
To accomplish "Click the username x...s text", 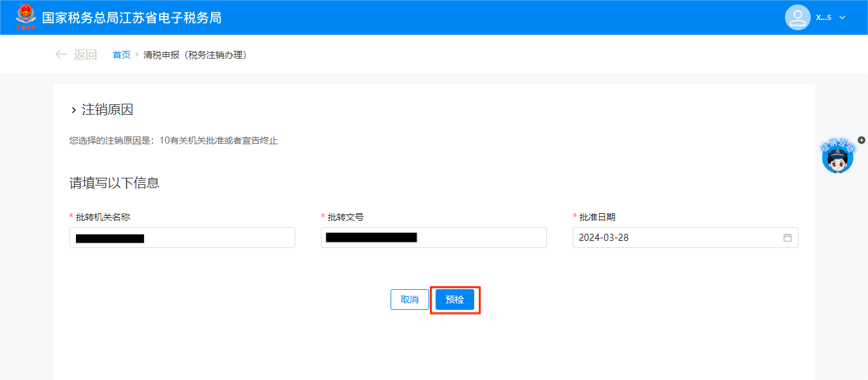I will pyautogui.click(x=824, y=17).
